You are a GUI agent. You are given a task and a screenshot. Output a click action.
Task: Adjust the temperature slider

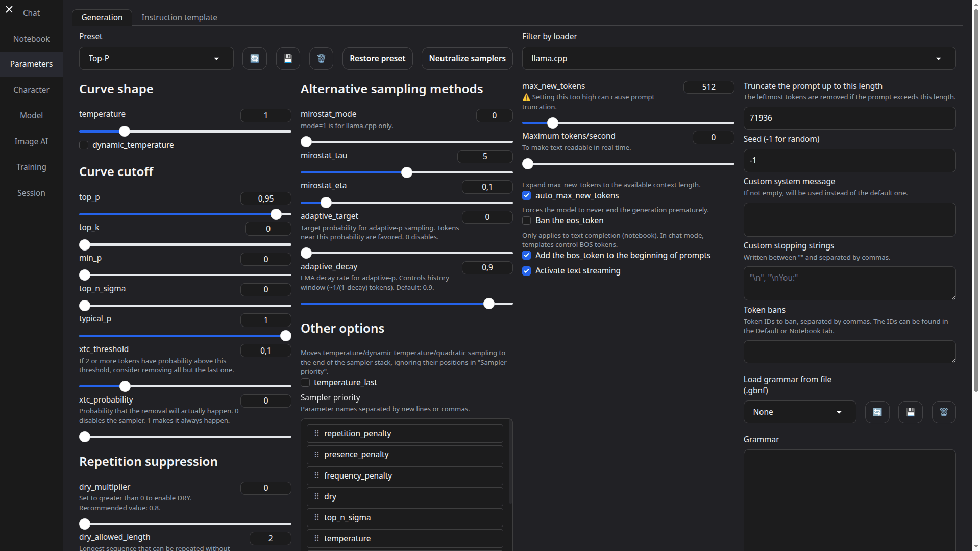pos(185,131)
